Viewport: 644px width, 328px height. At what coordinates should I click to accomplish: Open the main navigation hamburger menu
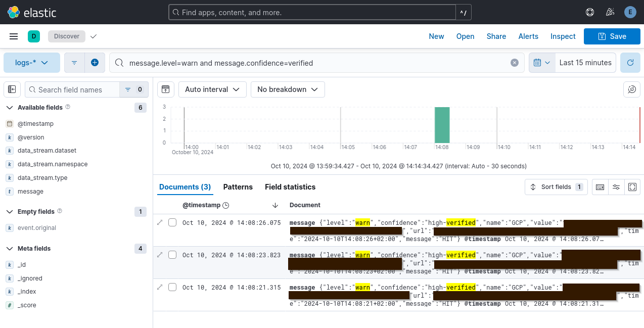point(14,36)
